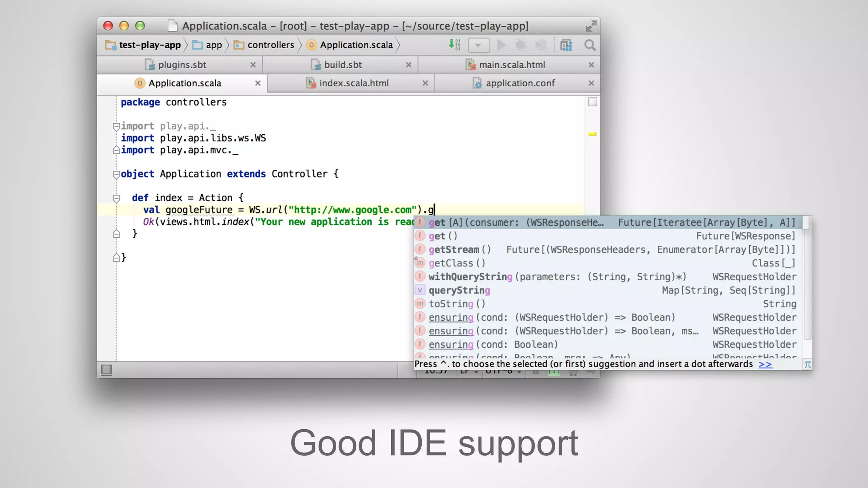This screenshot has height=488, width=868.
Task: Close the plugins.sbt tab
Action: click(253, 65)
